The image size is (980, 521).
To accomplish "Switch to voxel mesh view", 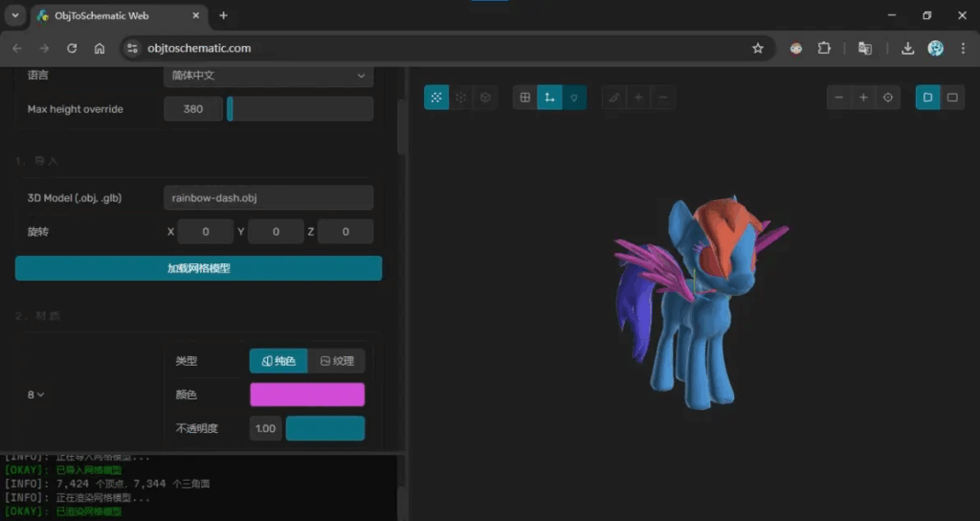I will tap(460, 98).
